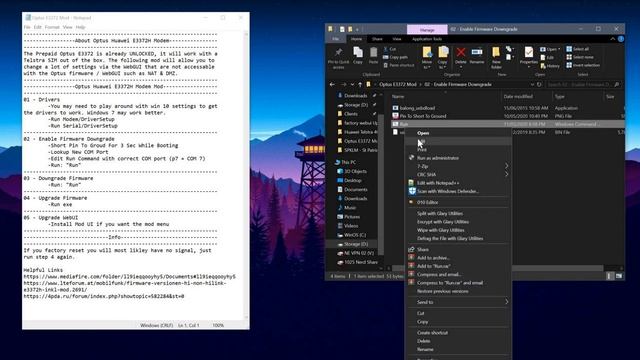Image resolution: width=640 pixels, height=360 pixels.
Task: Choose Run as administrator in context menu
Action: [438, 158]
